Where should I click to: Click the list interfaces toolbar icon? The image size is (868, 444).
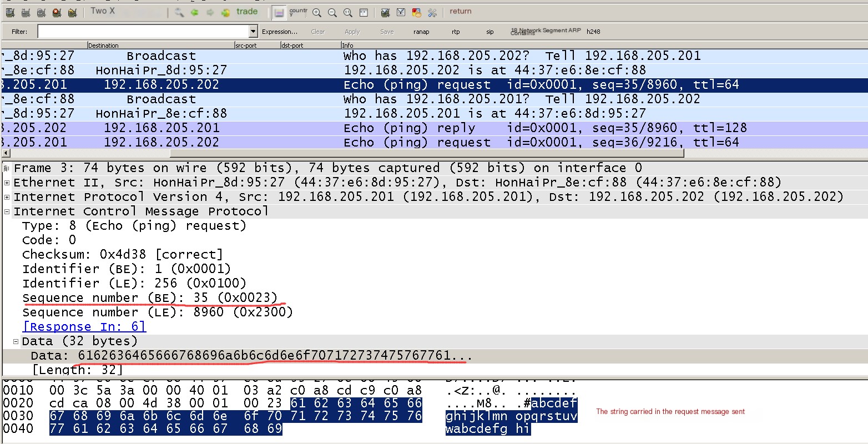point(10,12)
